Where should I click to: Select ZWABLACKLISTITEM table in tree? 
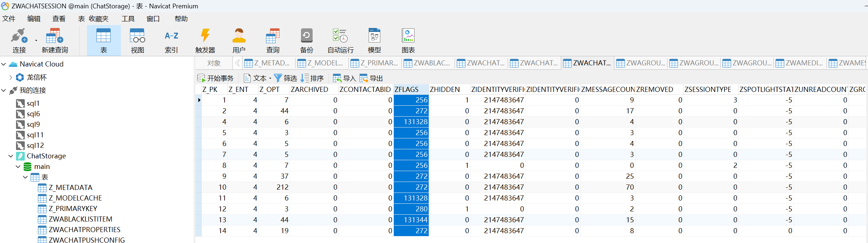(80, 219)
